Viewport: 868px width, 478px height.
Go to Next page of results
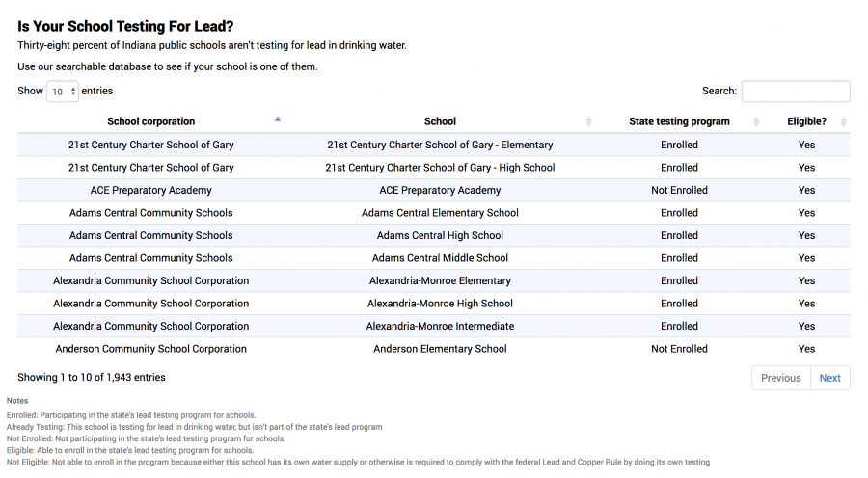(x=829, y=378)
